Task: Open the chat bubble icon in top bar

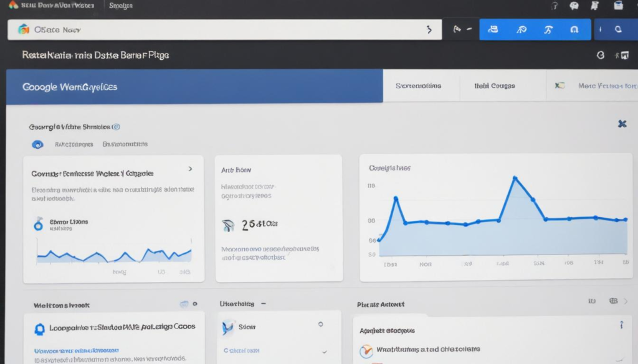Action: (574, 5)
